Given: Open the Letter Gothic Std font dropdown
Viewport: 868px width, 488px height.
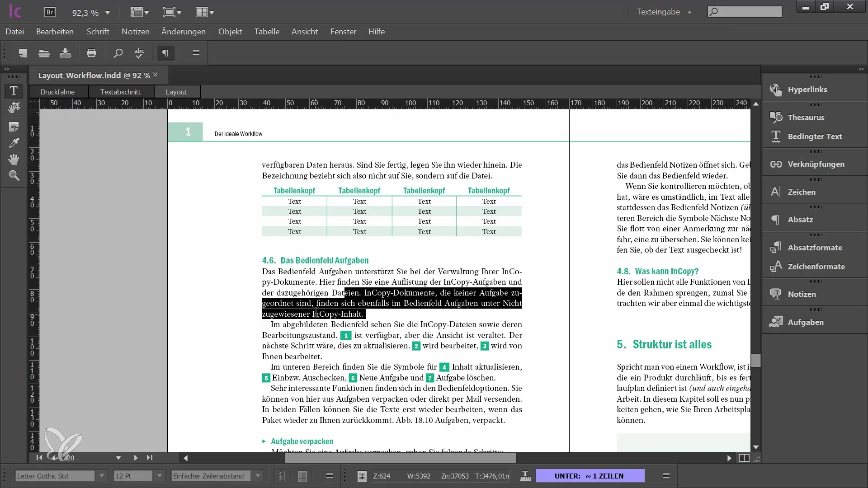Looking at the screenshot, I should pos(102,476).
